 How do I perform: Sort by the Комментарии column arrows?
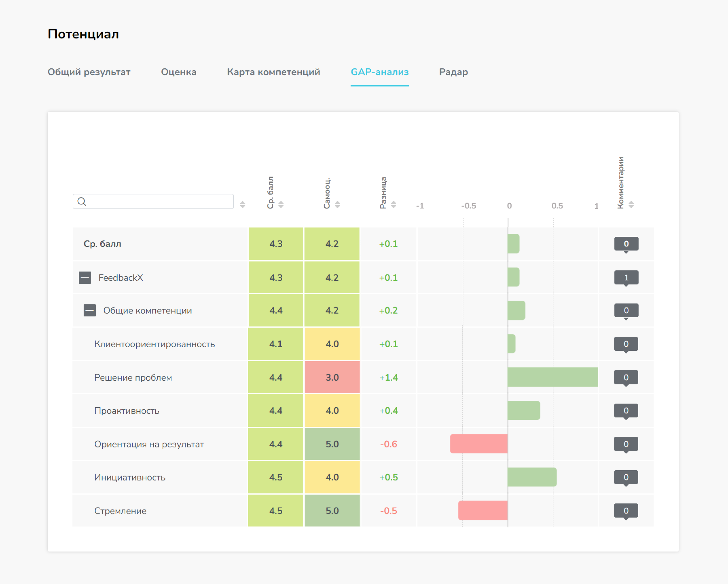click(x=631, y=204)
